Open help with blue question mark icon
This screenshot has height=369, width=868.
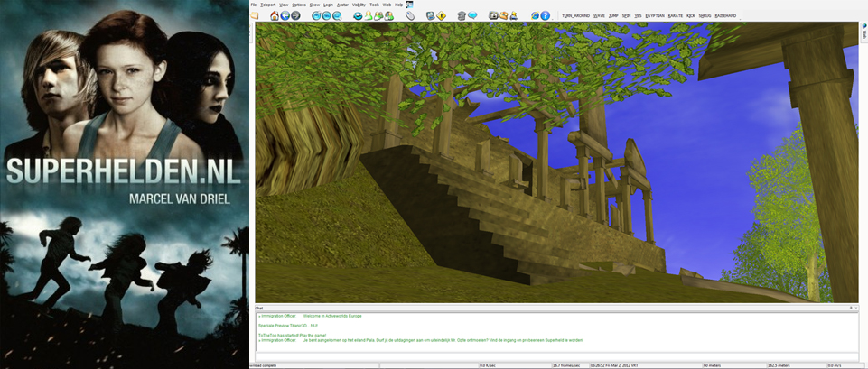[x=546, y=15]
